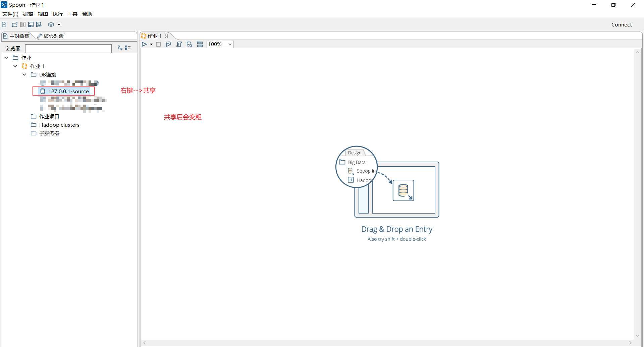
Task: Click the canvas horizontal scrollbar right arrow
Action: click(x=630, y=343)
